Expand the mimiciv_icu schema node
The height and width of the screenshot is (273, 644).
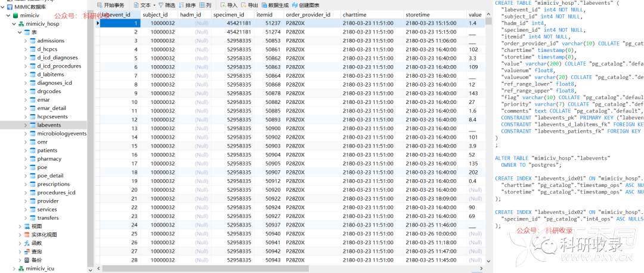tap(14, 269)
